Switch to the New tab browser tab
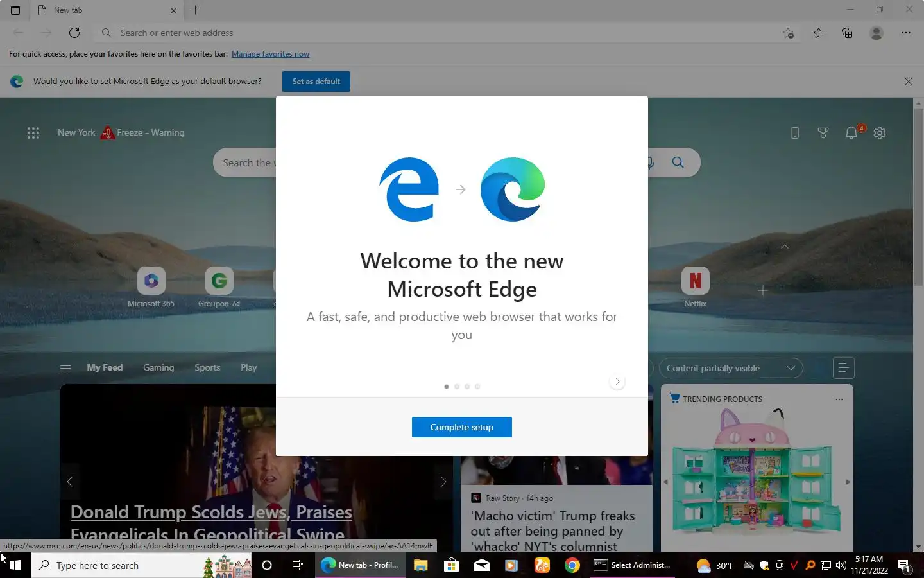This screenshot has width=924, height=578. click(x=107, y=10)
